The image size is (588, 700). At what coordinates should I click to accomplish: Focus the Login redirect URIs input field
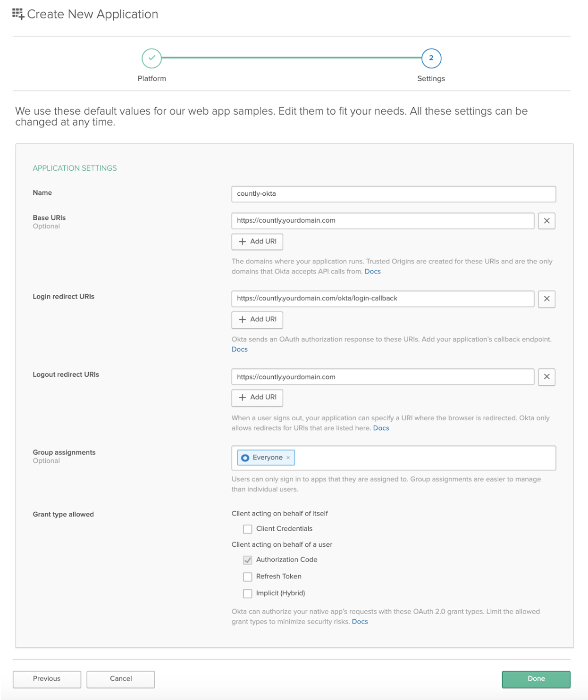pyautogui.click(x=383, y=299)
